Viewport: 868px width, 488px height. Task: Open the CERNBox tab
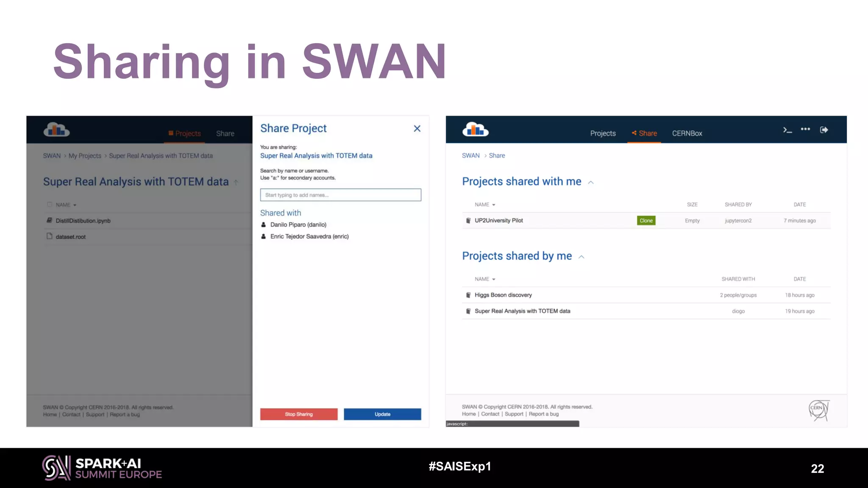[x=687, y=133]
